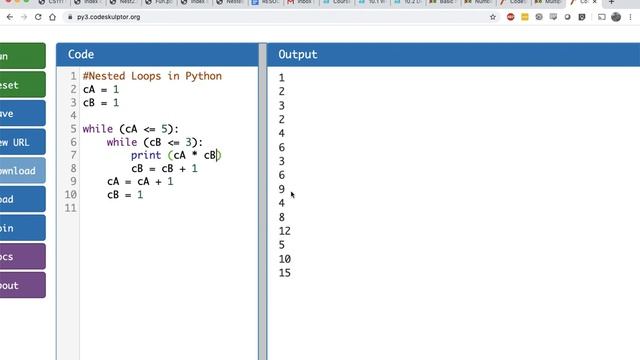Image resolution: width=640 pixels, height=360 pixels.
Task: Click the output value 12
Action: (284, 231)
